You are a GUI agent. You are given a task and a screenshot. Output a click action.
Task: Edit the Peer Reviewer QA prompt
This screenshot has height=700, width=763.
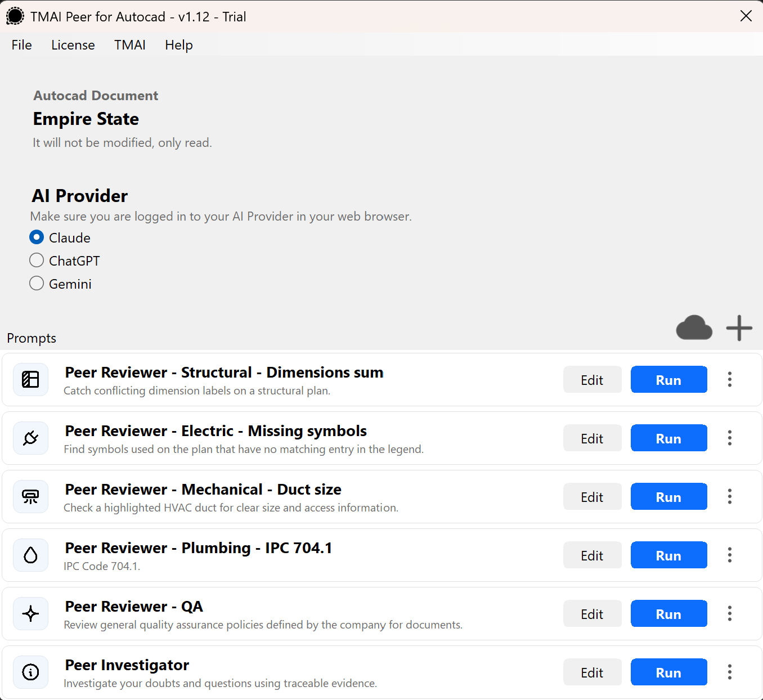tap(592, 614)
